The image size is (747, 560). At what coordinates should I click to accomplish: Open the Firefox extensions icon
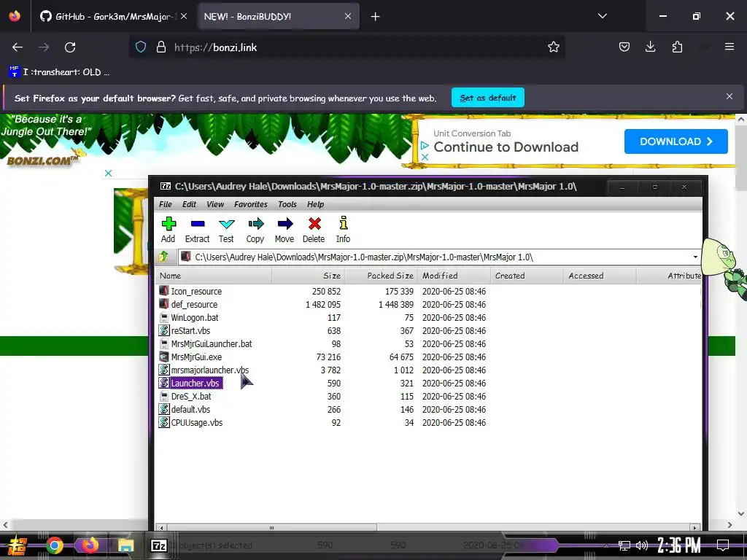click(677, 47)
